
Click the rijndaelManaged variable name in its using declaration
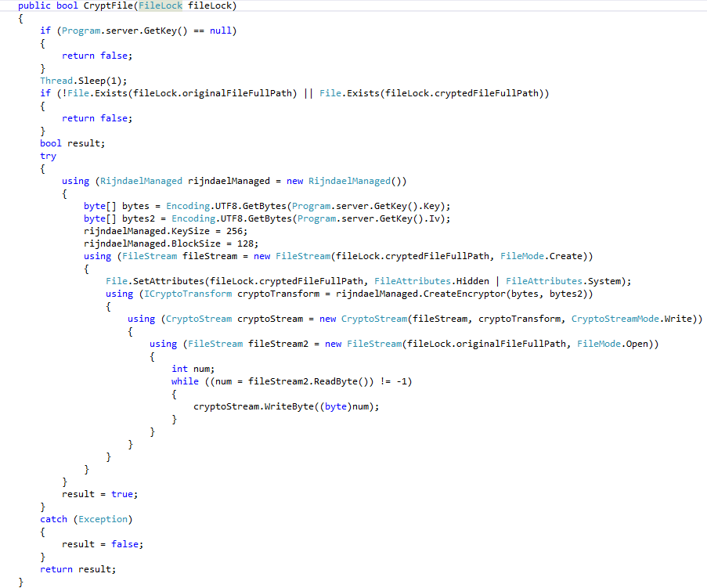229,181
